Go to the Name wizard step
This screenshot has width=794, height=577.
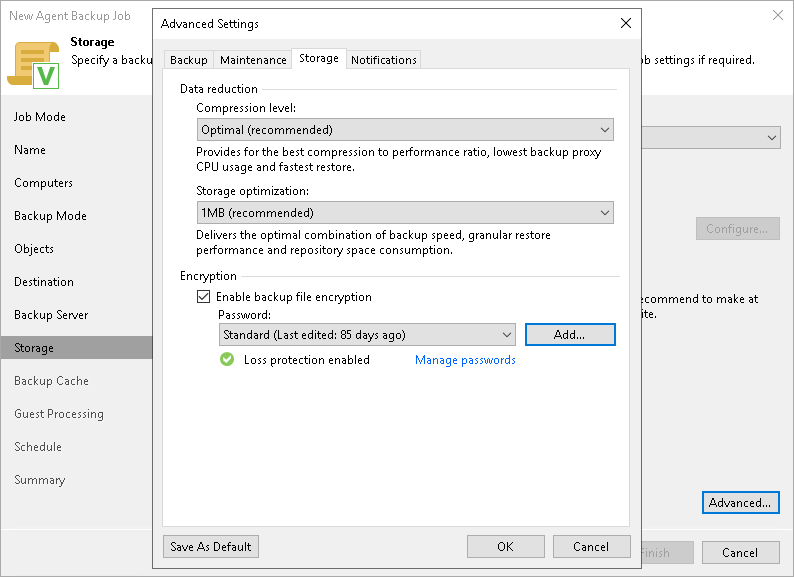pyautogui.click(x=30, y=150)
